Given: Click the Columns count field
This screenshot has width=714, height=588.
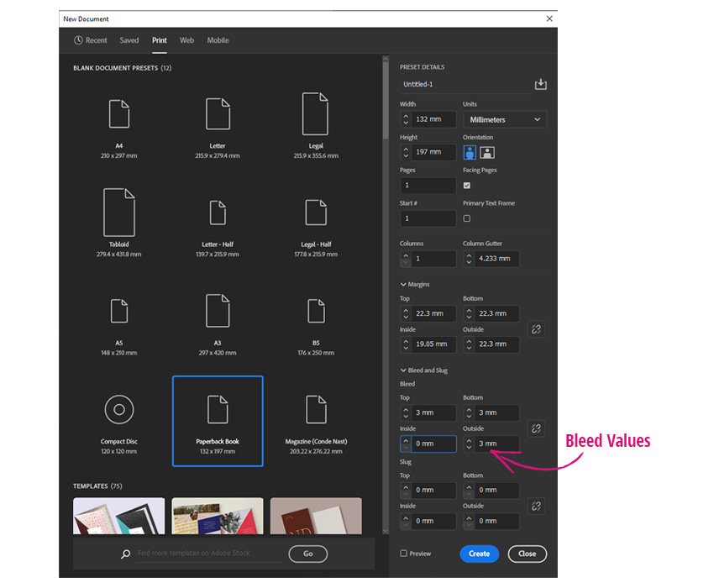Looking at the screenshot, I should (434, 259).
